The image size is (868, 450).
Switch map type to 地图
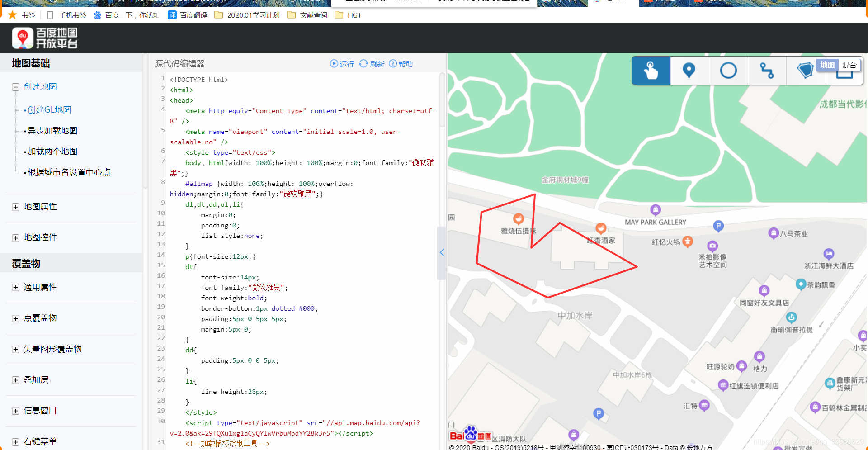point(827,65)
